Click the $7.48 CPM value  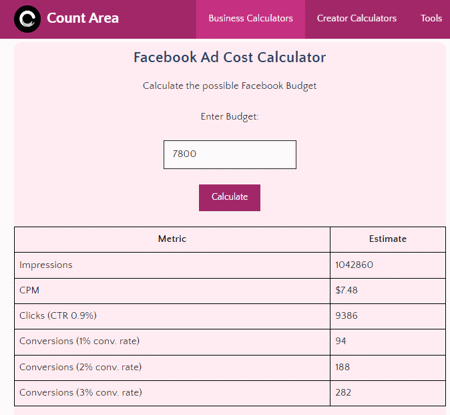tap(346, 290)
